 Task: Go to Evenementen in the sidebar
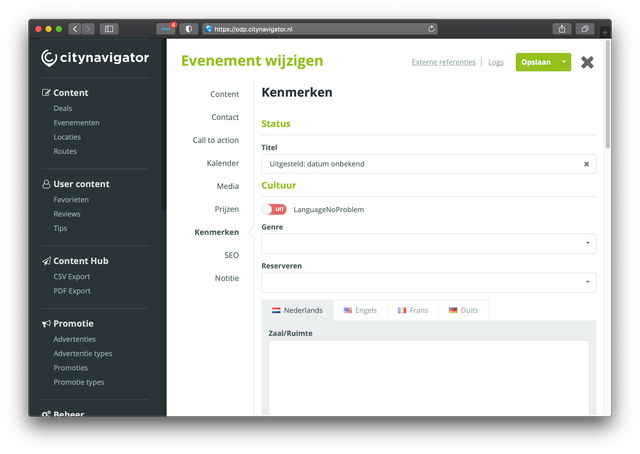pyautogui.click(x=76, y=123)
